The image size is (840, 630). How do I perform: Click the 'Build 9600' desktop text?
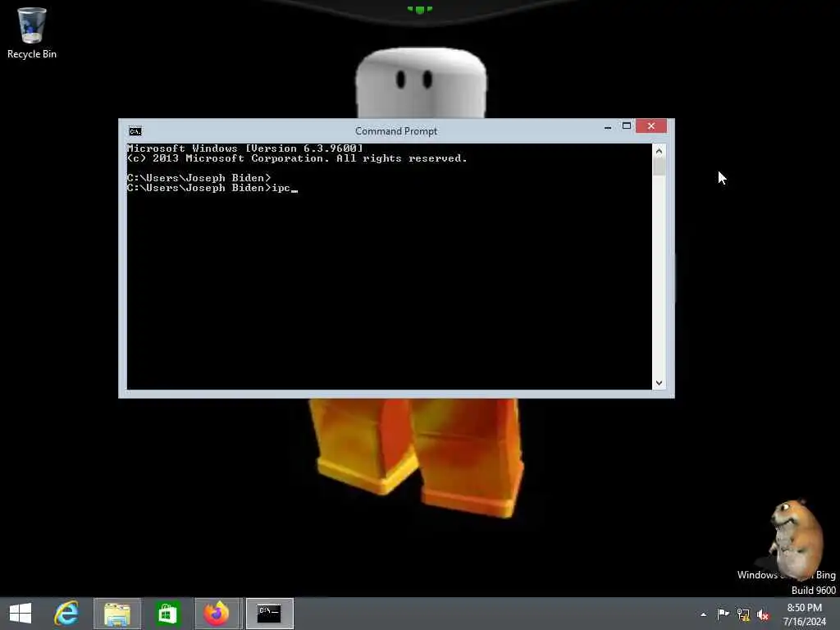tap(813, 590)
